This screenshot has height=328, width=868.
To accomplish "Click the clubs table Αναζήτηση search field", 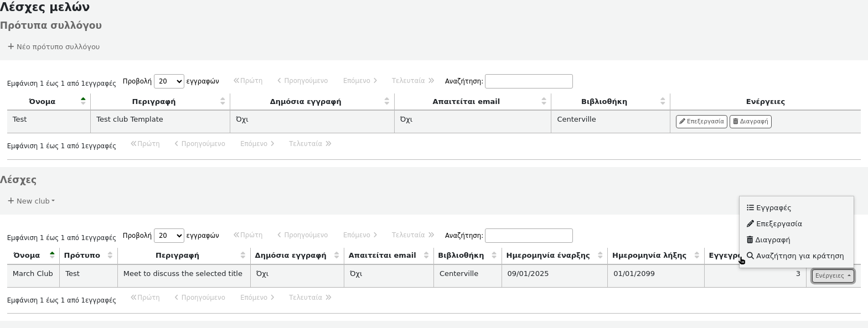I will [529, 236].
